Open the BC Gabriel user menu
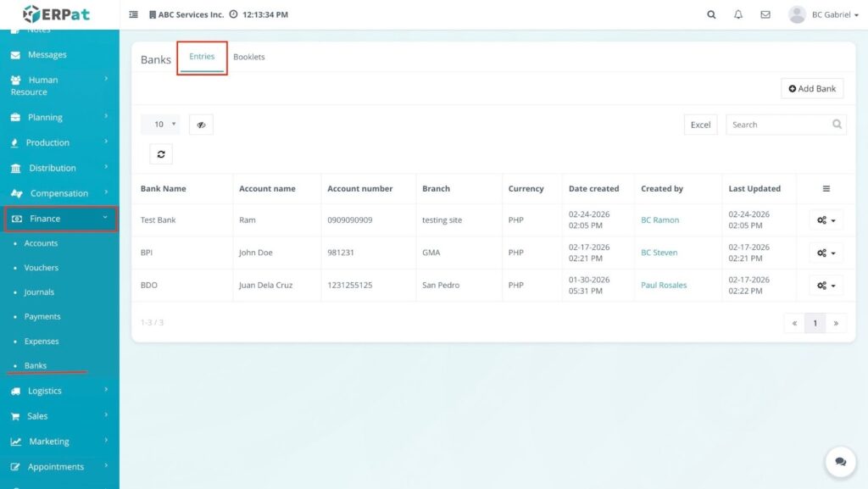868x489 pixels. [x=824, y=14]
